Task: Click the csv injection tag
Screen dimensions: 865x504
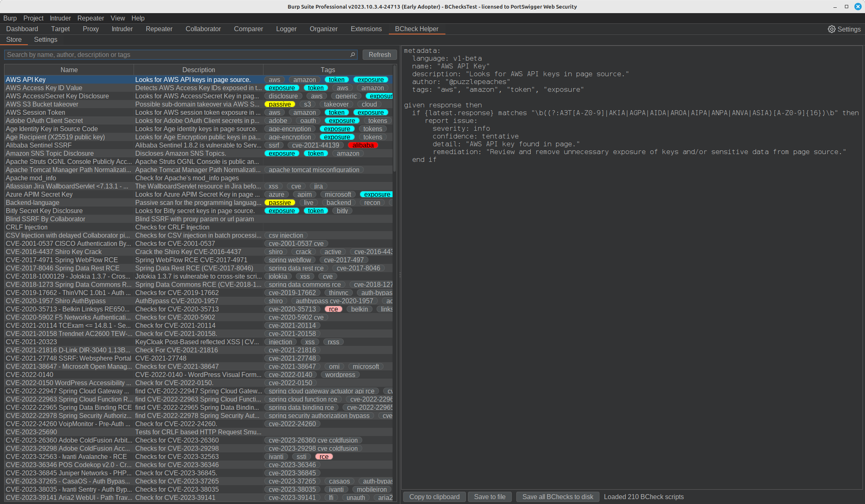Action: pos(286,235)
